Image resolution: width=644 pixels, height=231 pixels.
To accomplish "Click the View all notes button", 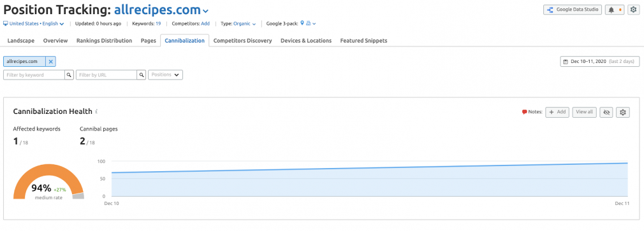I will coord(584,112).
